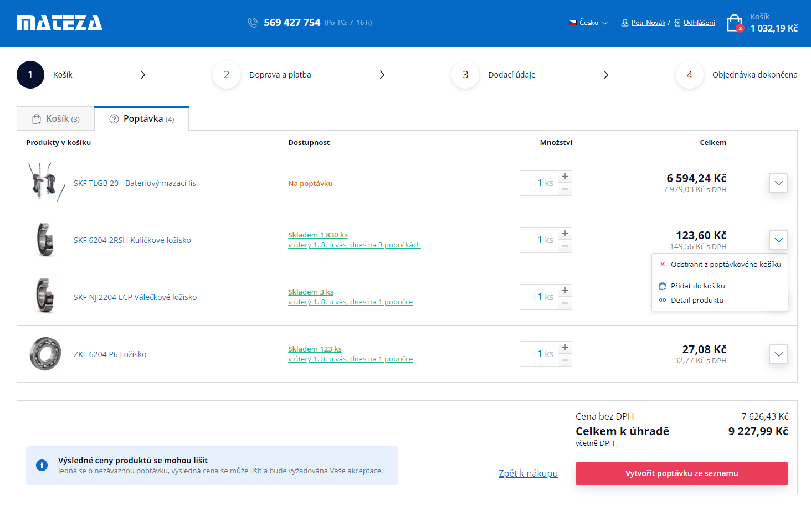The width and height of the screenshot is (811, 532).
Task: Select Detail produktu menu item
Action: point(691,301)
